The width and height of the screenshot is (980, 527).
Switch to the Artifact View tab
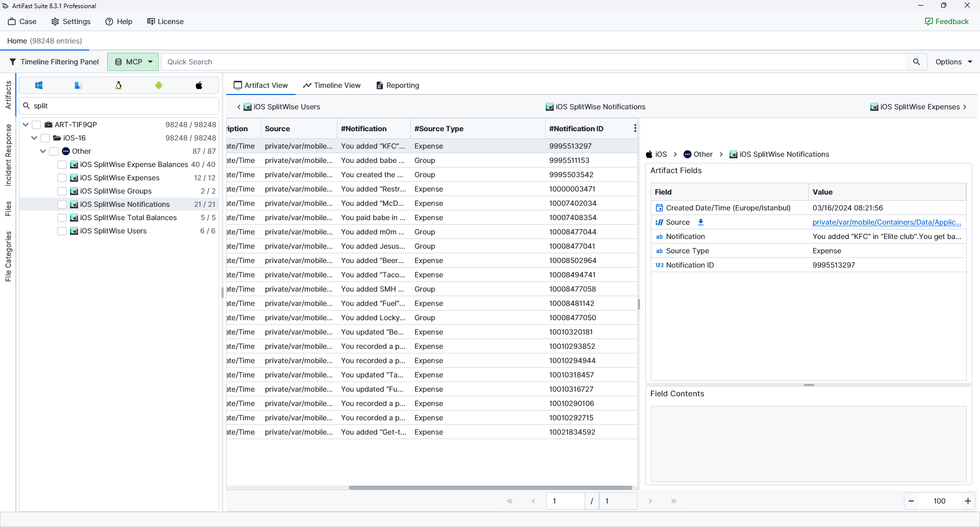point(261,85)
